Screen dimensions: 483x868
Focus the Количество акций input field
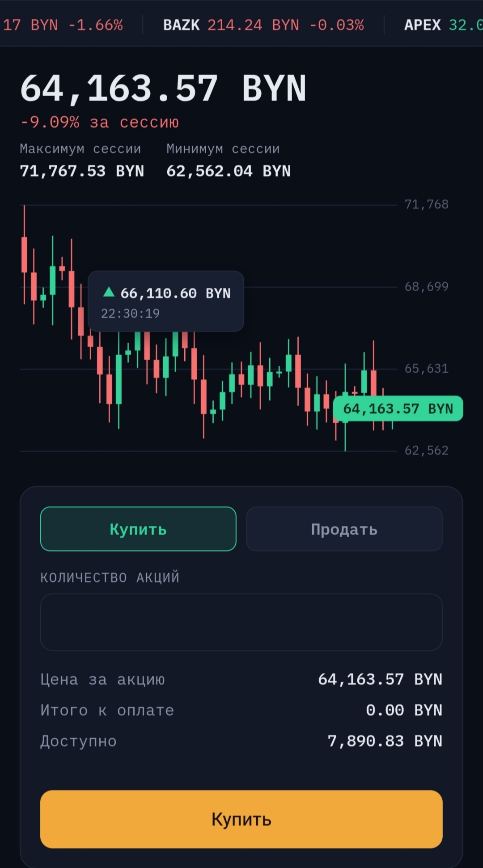click(x=241, y=622)
